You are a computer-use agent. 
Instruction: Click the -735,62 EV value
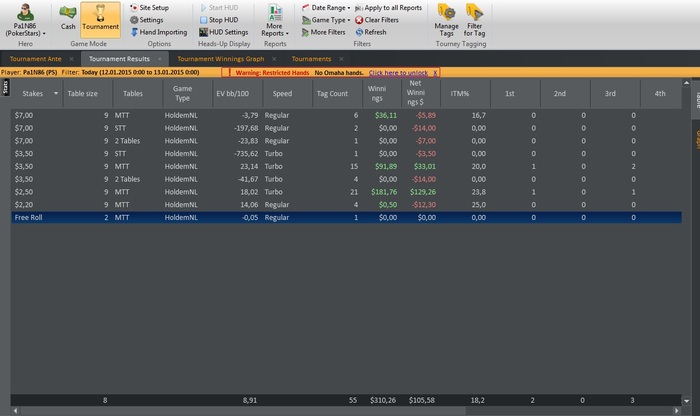pyautogui.click(x=246, y=154)
